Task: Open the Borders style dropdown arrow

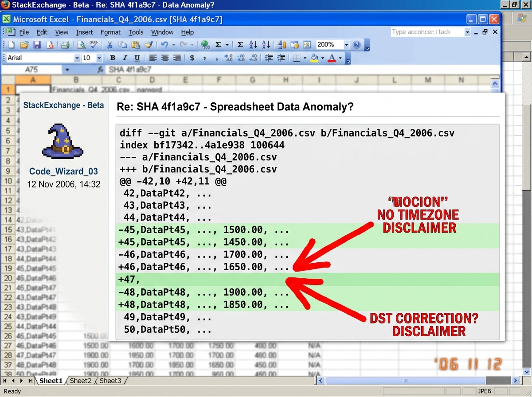Action: click(x=305, y=58)
